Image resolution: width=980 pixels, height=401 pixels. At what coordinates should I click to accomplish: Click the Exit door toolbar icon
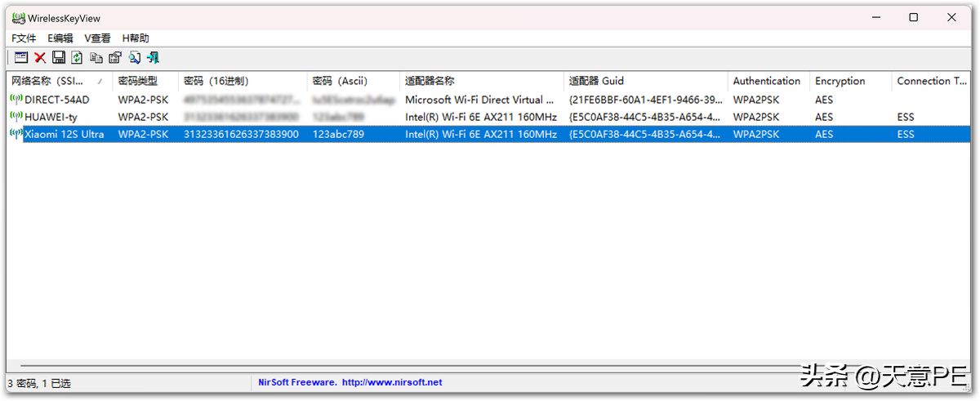pos(153,57)
